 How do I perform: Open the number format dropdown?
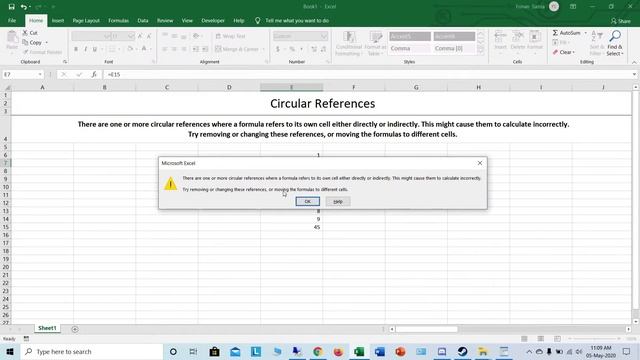click(x=324, y=36)
